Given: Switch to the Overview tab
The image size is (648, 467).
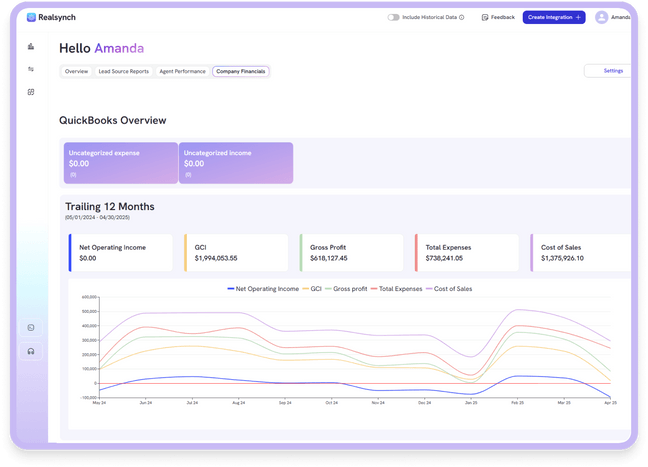Looking at the screenshot, I should (x=76, y=71).
